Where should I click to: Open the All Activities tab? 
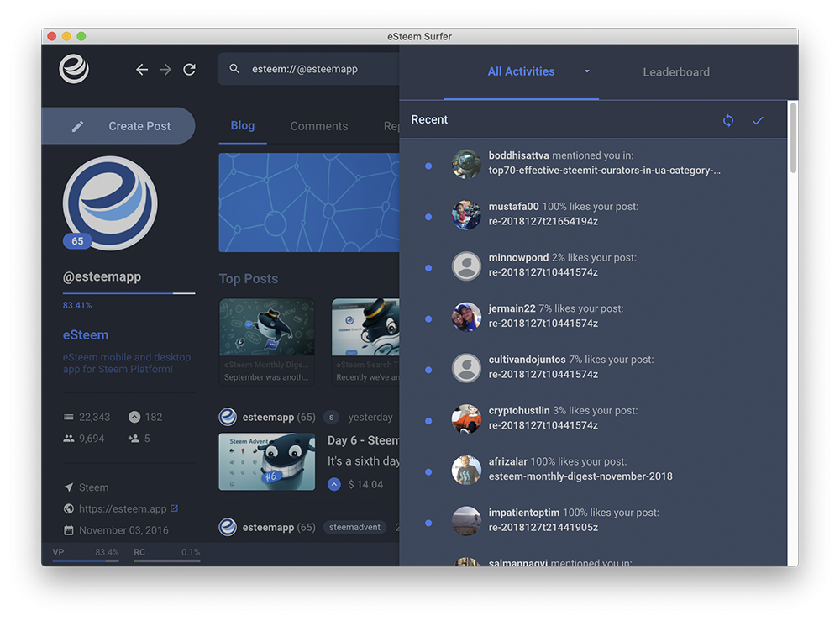(521, 71)
